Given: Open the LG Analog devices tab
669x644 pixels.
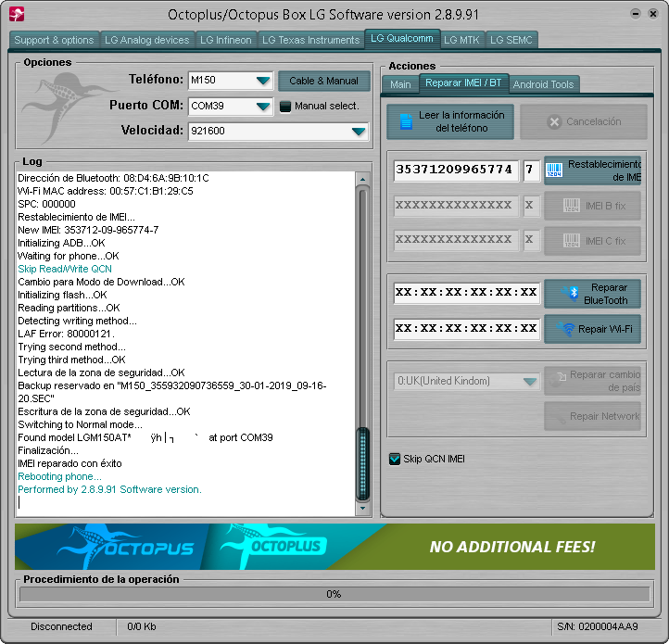Looking at the screenshot, I should tap(146, 40).
